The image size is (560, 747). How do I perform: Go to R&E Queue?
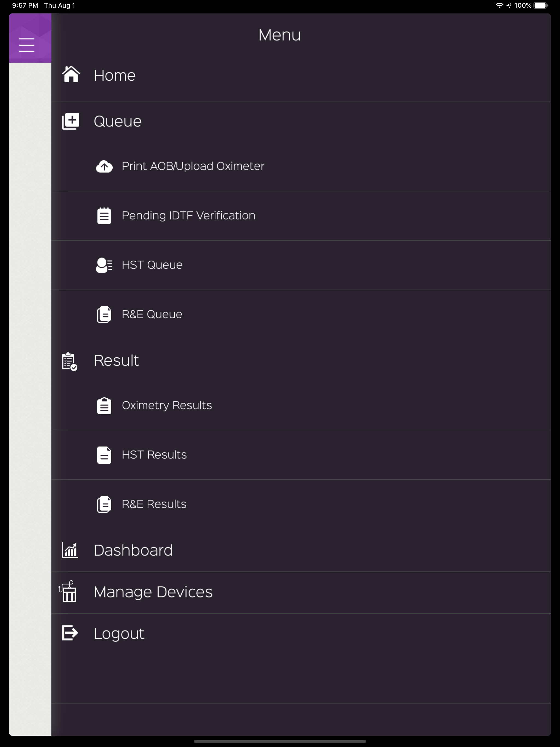(301, 314)
